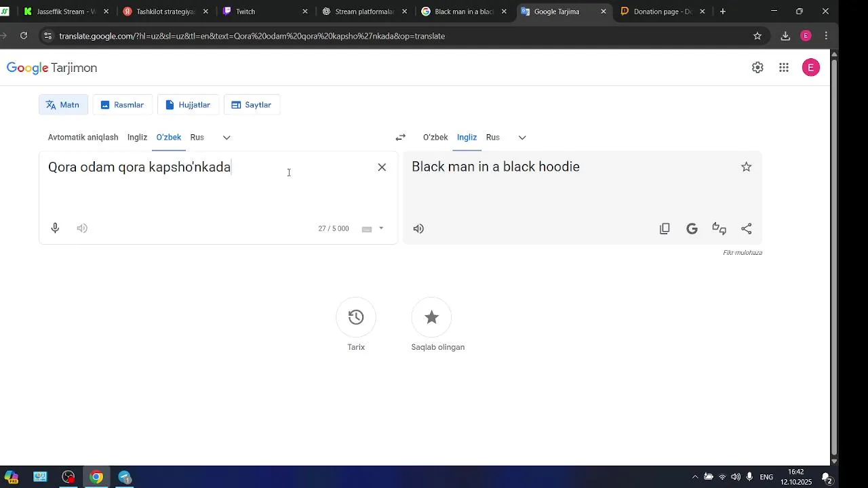Expand more target languages list

[522, 138]
